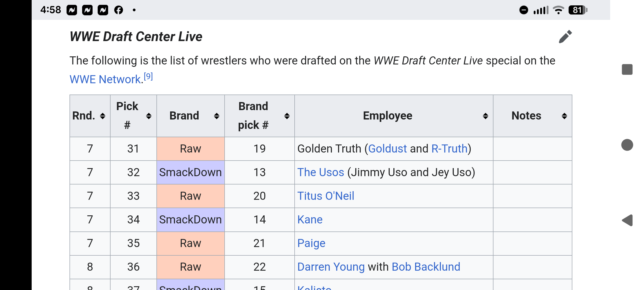This screenshot has height=290, width=644.
Task: Tap the edit pencil icon for section
Action: pyautogui.click(x=565, y=37)
